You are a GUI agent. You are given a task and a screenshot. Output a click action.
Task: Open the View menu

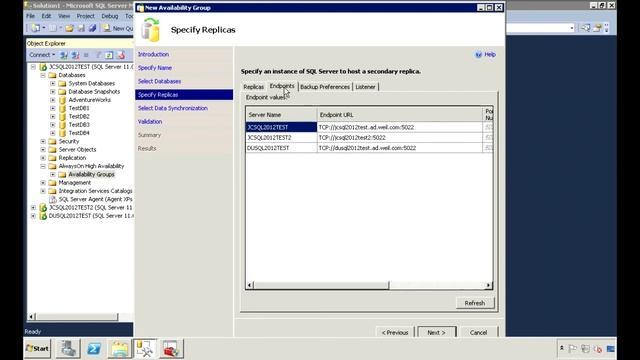coord(64,16)
